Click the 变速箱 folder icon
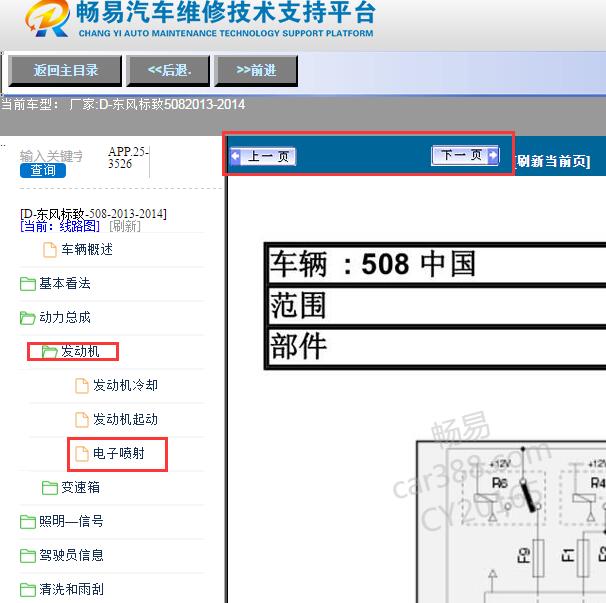The image size is (606, 603). [x=49, y=488]
